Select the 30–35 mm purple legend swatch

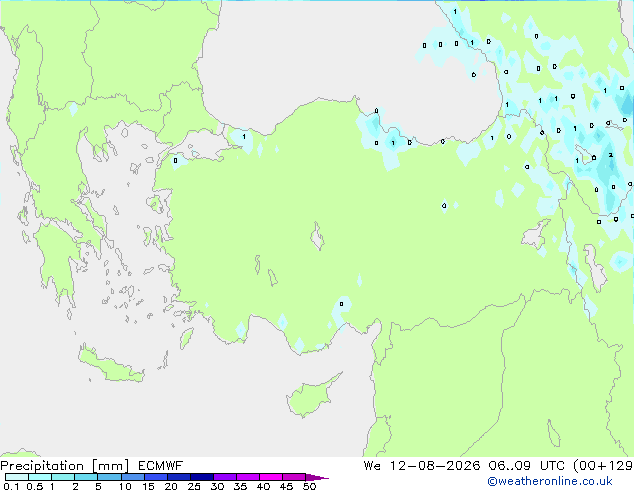pos(224,477)
